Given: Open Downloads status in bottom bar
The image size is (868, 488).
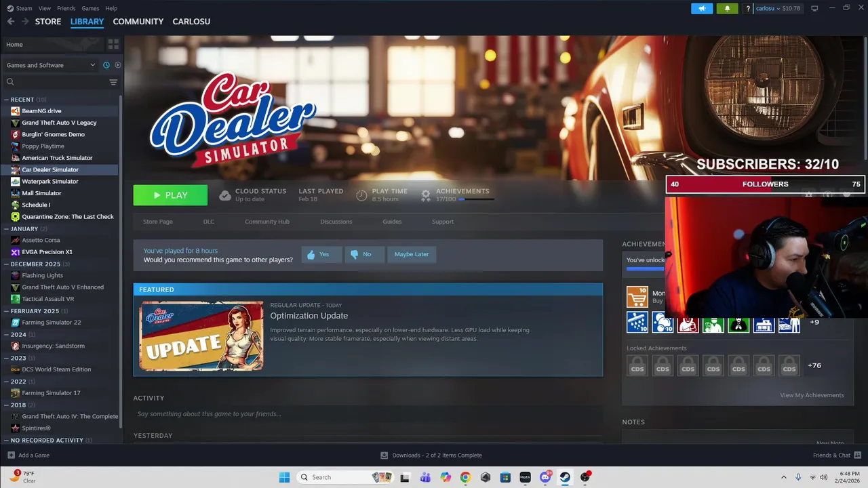Looking at the screenshot, I should (431, 455).
